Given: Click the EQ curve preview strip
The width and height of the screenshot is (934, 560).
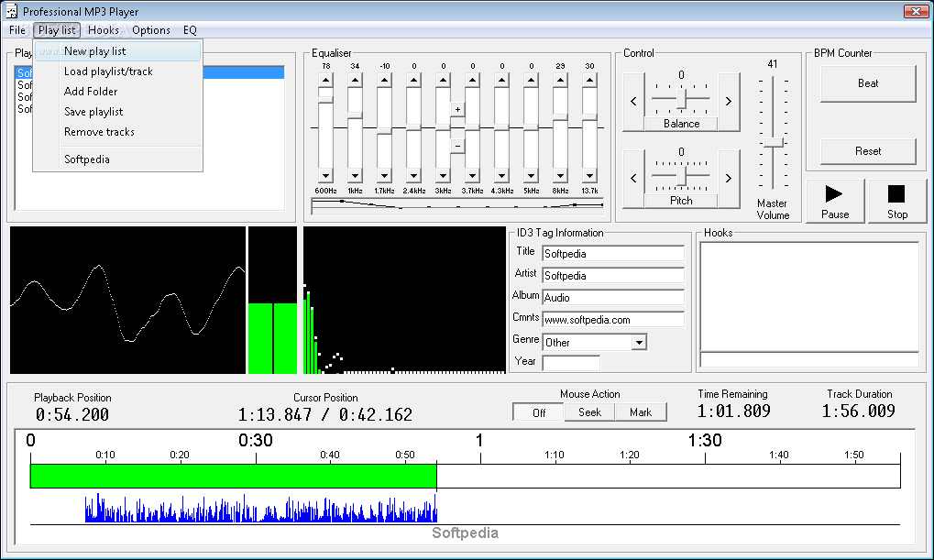Looking at the screenshot, I should pyautogui.click(x=457, y=206).
